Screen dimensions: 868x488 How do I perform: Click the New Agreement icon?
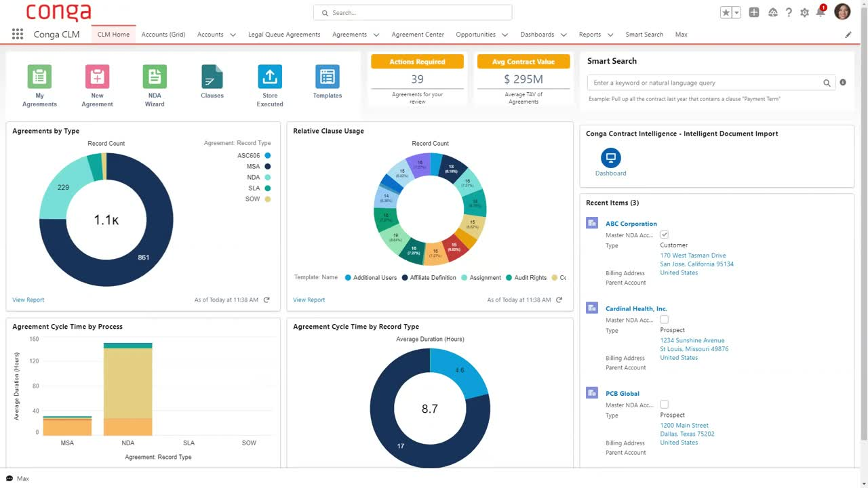click(97, 77)
